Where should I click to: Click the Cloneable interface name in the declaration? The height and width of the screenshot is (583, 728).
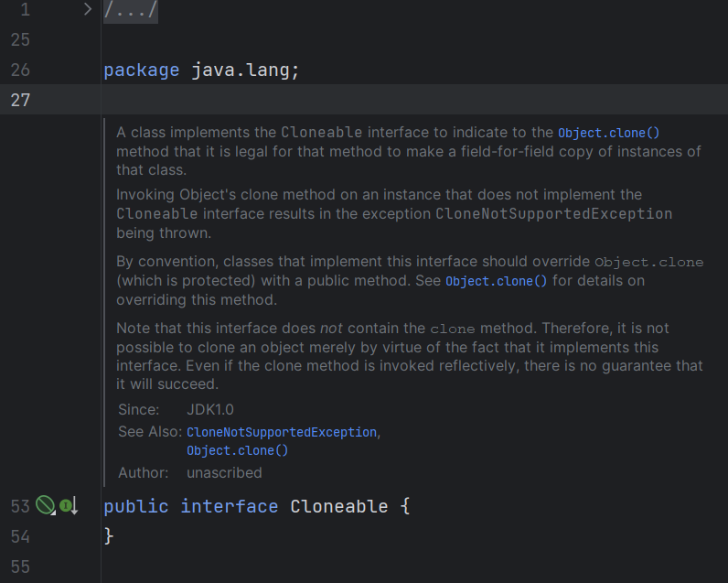point(339,506)
